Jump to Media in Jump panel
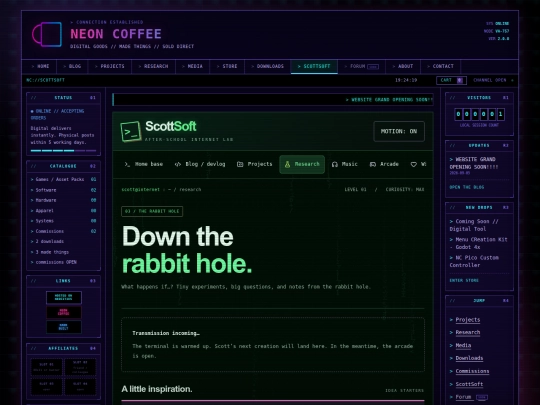This screenshot has width=540, height=405. click(463, 345)
